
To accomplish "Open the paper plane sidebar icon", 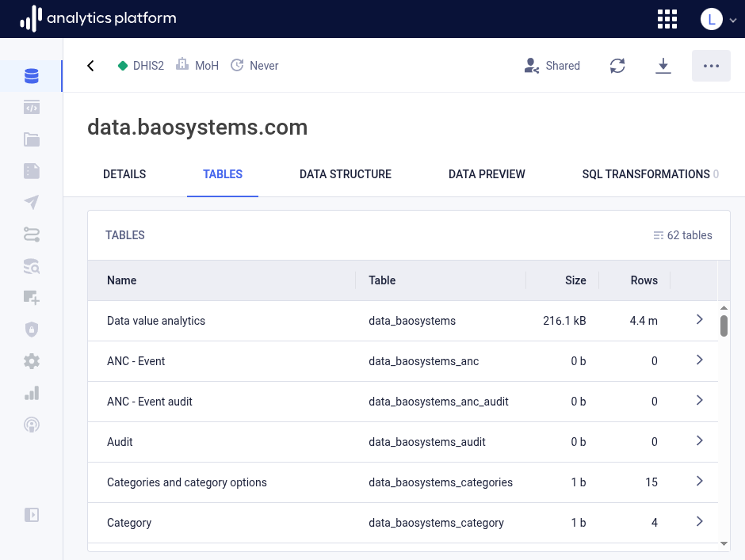I will (x=32, y=202).
